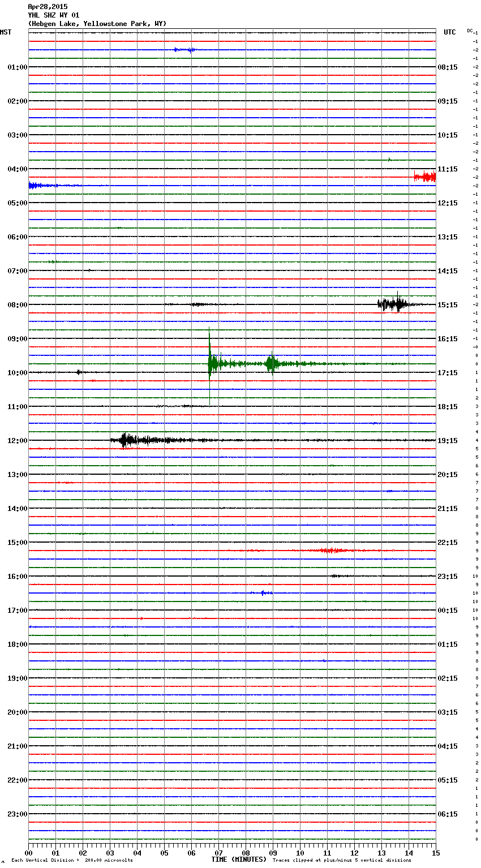Click the UTC label "06:15"
Viewport: 481px width, 868px height.
click(x=448, y=814)
